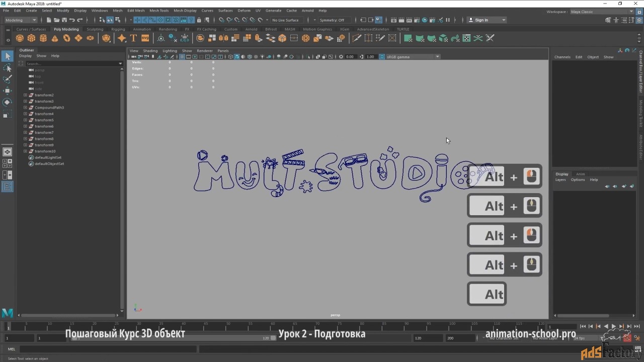Create a polygon cube from shelf
The height and width of the screenshot is (362, 644).
tap(31, 38)
